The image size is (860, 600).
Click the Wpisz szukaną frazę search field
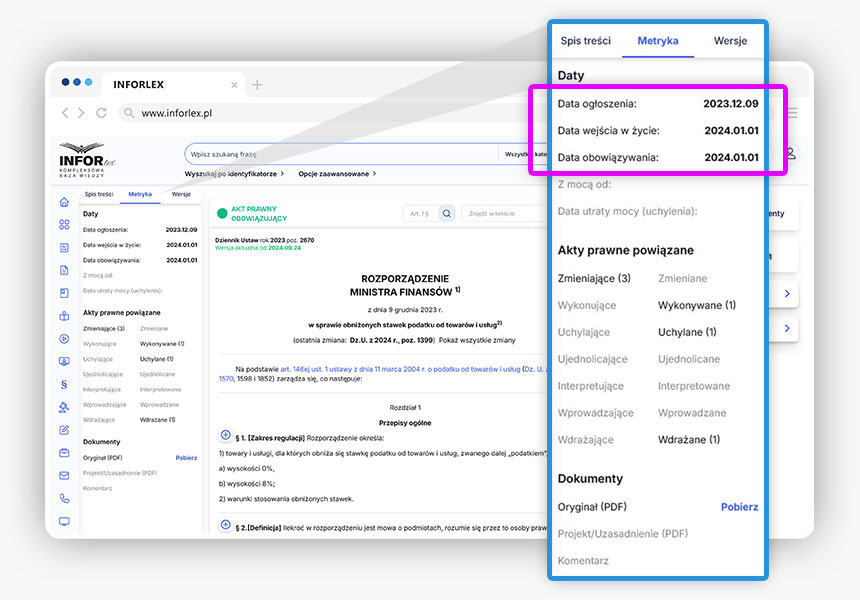(x=340, y=154)
